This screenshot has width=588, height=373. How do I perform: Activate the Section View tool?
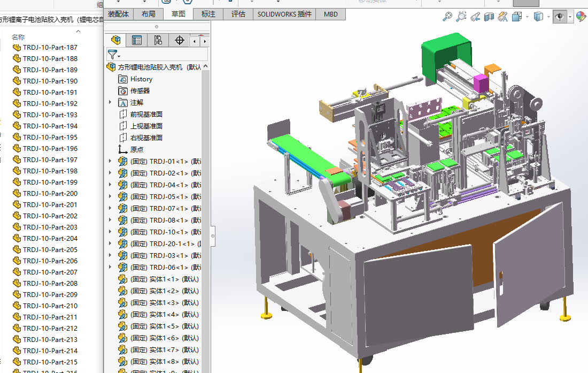tap(489, 17)
